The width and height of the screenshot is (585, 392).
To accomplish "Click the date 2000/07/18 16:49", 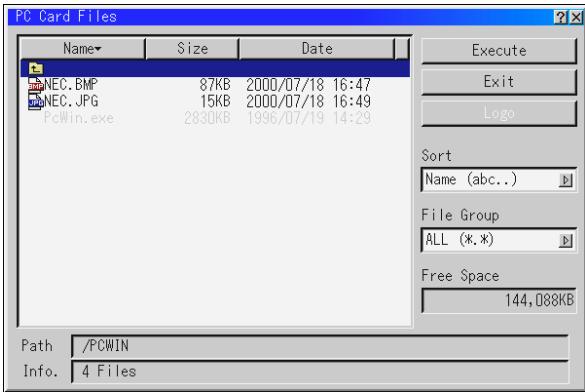I will point(308,101).
